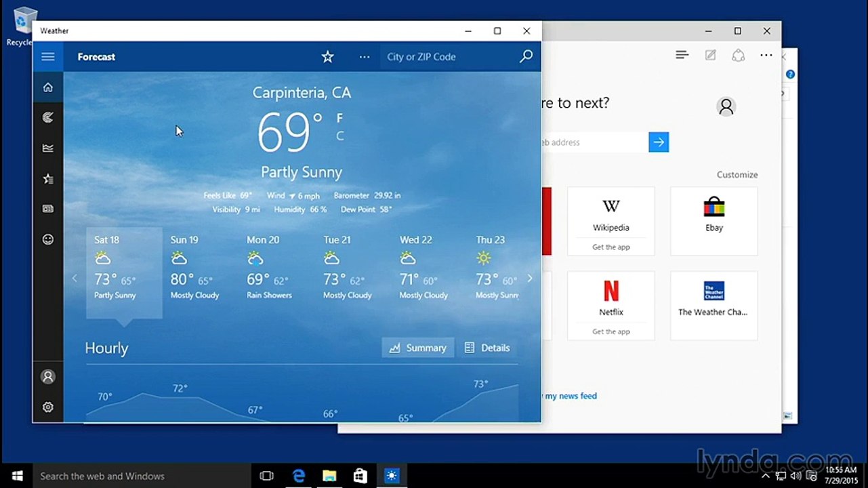Image resolution: width=868 pixels, height=488 pixels.
Task: Click Customize in Edge top sites
Action: click(737, 175)
